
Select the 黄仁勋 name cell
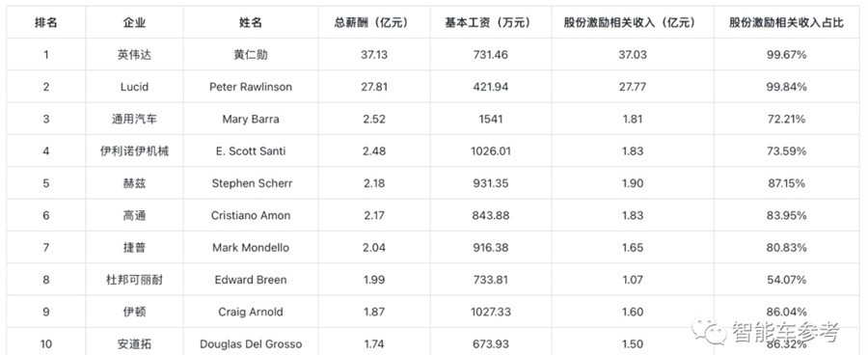251,55
